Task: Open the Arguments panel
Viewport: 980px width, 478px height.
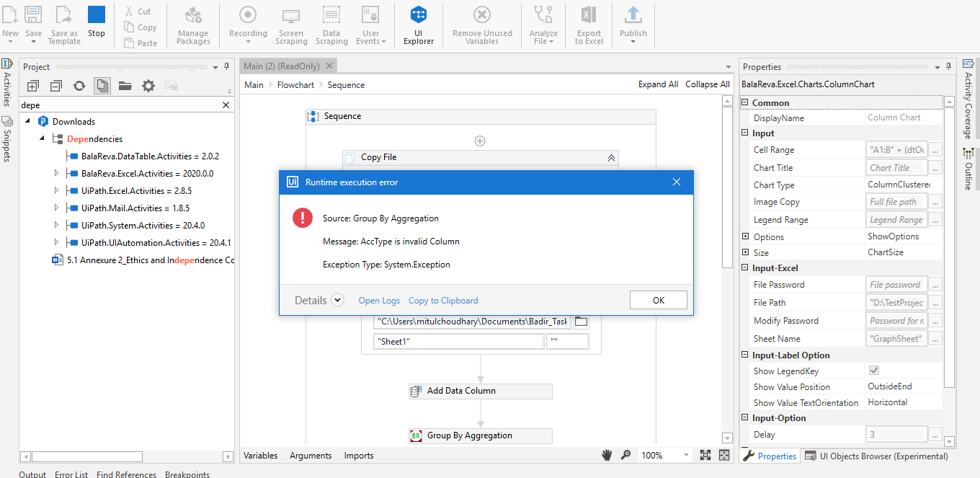Action: [311, 456]
